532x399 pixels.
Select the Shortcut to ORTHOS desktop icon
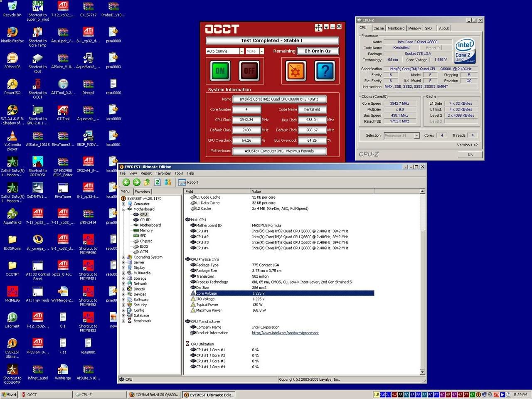pos(38,167)
